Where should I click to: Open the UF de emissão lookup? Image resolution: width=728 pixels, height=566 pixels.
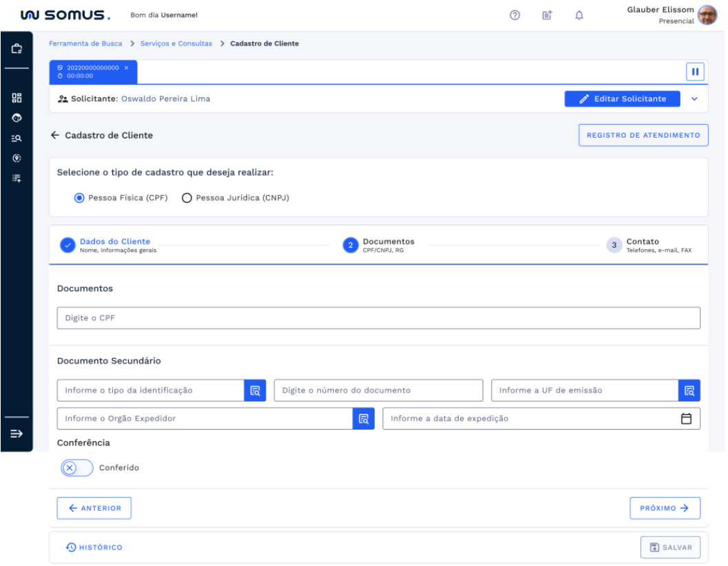pyautogui.click(x=689, y=390)
